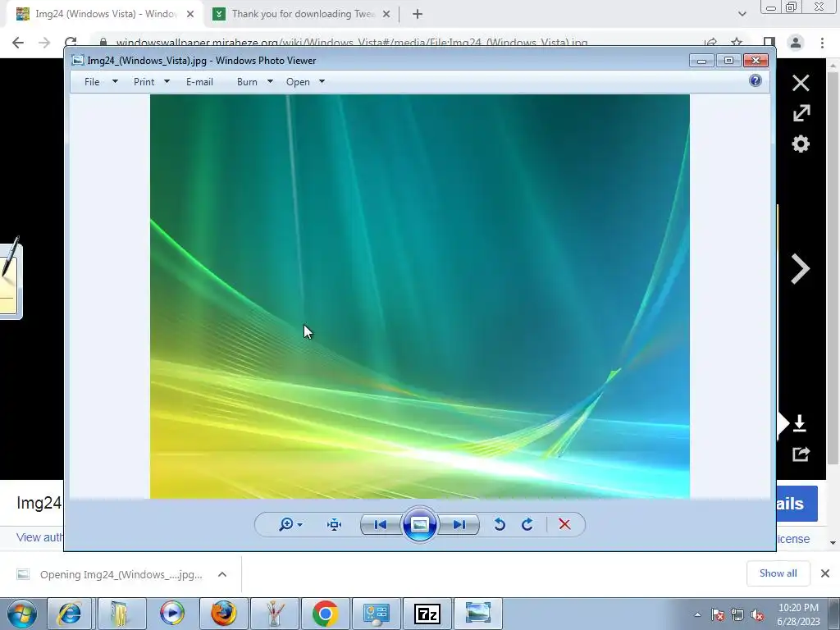Viewport: 840px width, 630px height.
Task: Click the volume icon in system tray
Action: click(x=757, y=615)
